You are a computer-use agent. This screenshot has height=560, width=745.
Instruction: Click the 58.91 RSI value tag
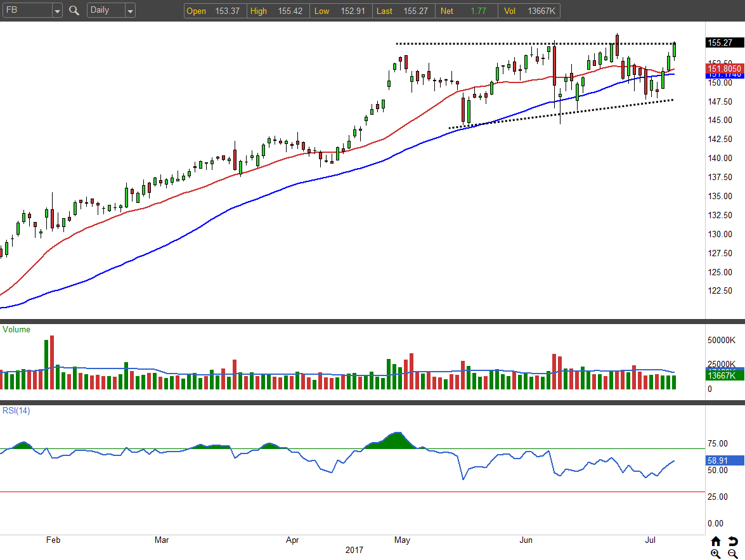(x=724, y=460)
